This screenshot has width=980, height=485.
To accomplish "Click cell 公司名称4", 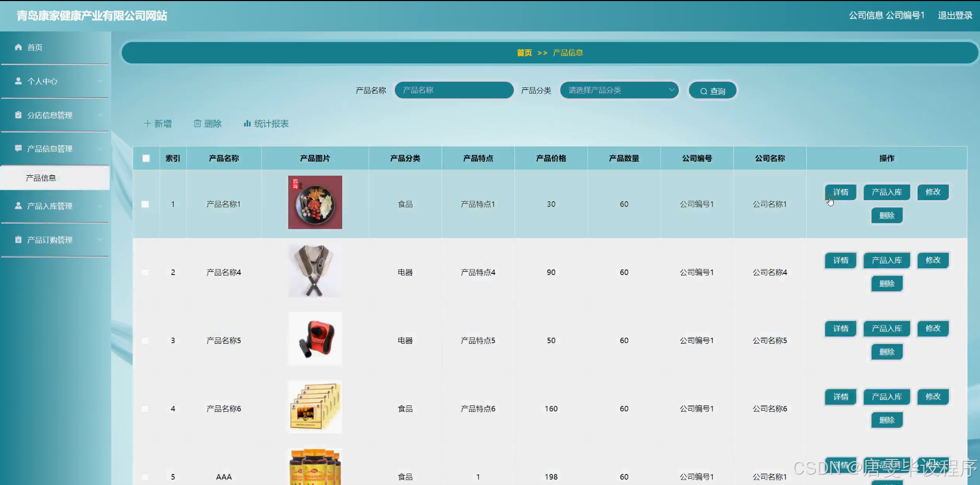I will [x=770, y=272].
